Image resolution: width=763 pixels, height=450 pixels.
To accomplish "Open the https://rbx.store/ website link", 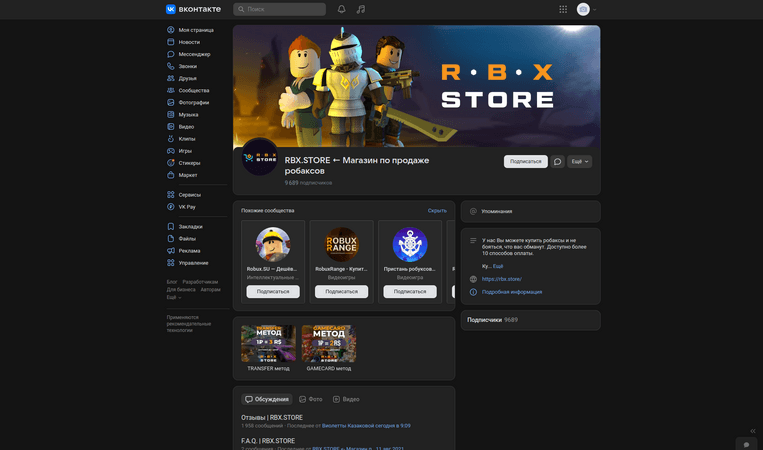I will (502, 279).
